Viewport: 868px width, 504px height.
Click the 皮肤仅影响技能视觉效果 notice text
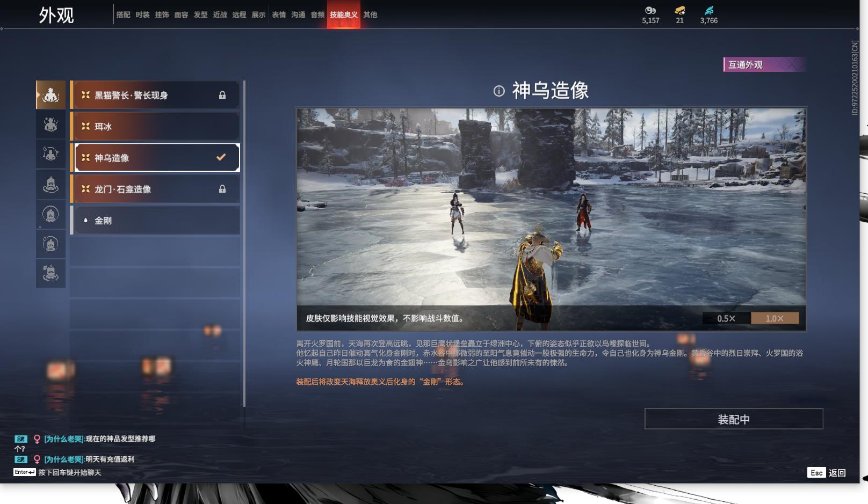pyautogui.click(x=385, y=318)
